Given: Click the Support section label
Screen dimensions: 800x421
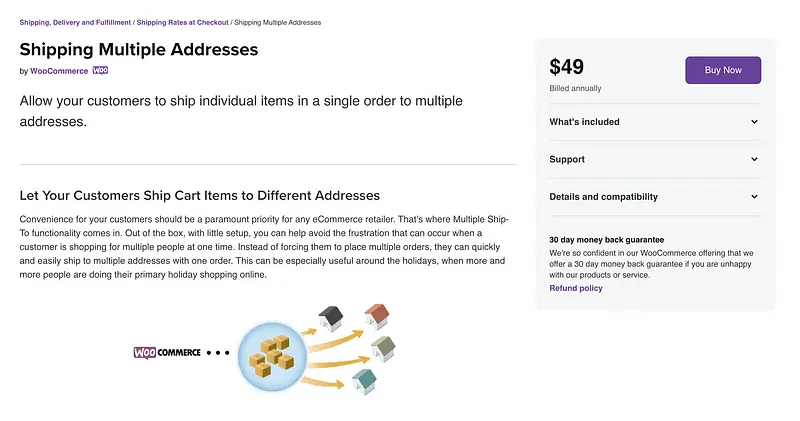Looking at the screenshot, I should point(567,159).
